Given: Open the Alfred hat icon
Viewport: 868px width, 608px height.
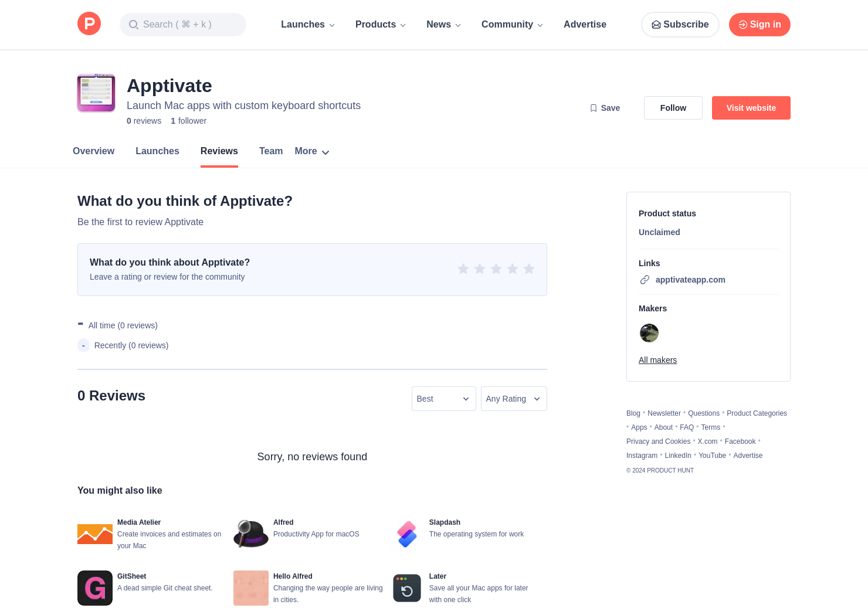Looking at the screenshot, I should (x=250, y=534).
